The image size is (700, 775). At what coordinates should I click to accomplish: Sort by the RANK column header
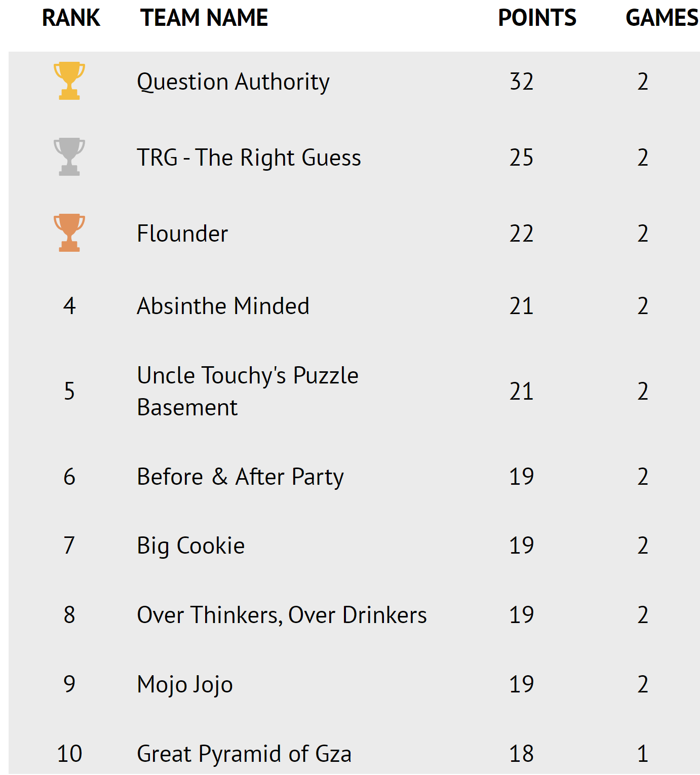[71, 18]
